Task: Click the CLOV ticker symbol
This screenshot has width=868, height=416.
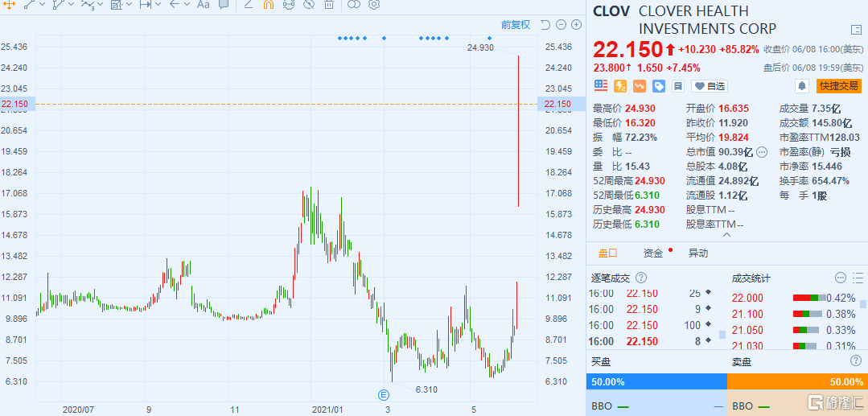Action: 611,11
